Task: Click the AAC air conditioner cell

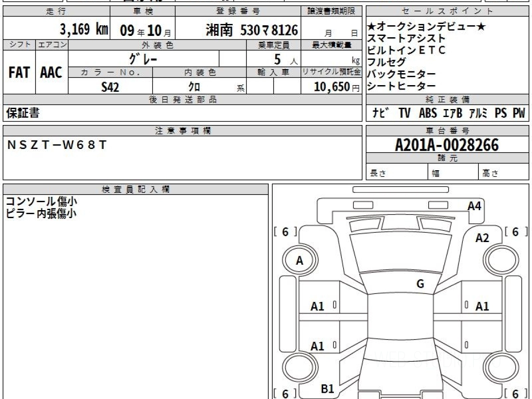Action: point(52,72)
